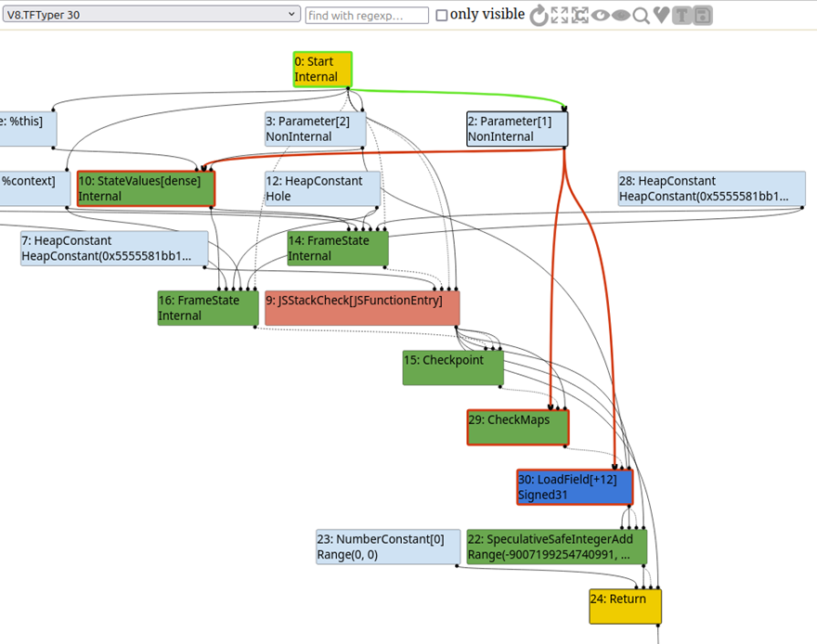Click the zoom to selection magnifier icon
817x644 pixels.
point(641,16)
